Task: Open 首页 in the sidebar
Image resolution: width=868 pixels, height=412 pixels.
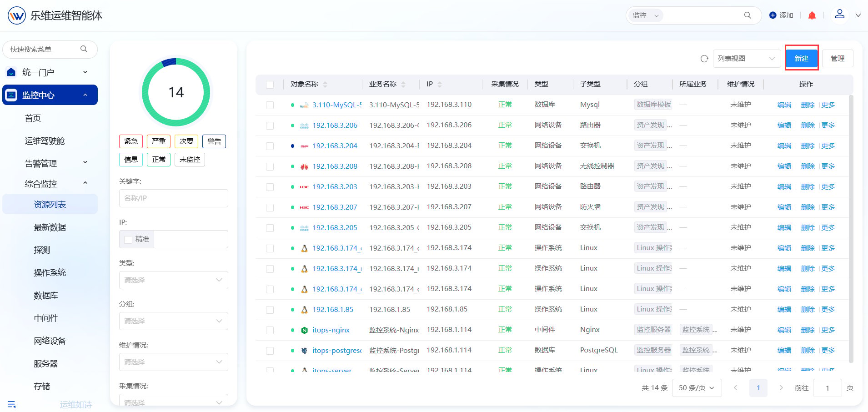Action: click(x=33, y=118)
